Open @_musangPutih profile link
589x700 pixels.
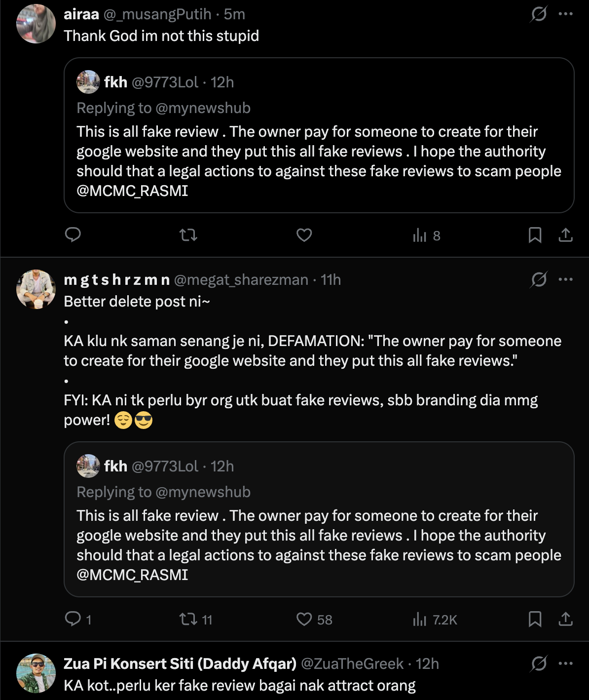157,14
